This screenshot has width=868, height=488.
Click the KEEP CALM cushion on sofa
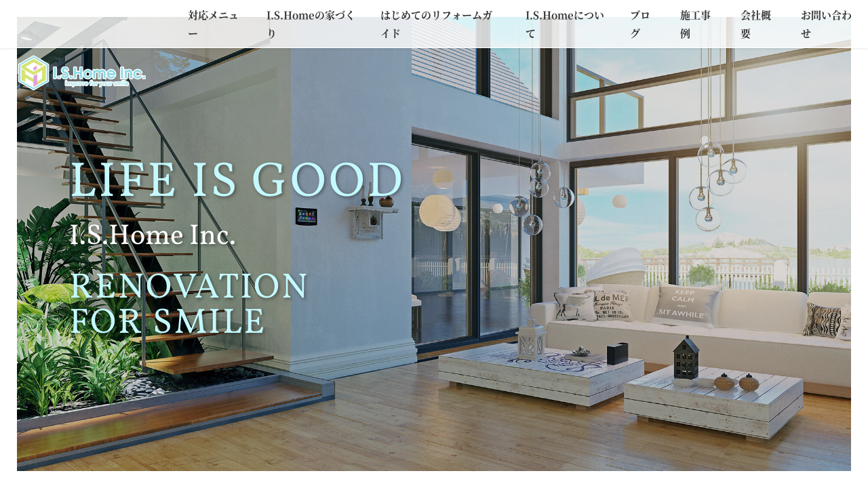pos(686,304)
